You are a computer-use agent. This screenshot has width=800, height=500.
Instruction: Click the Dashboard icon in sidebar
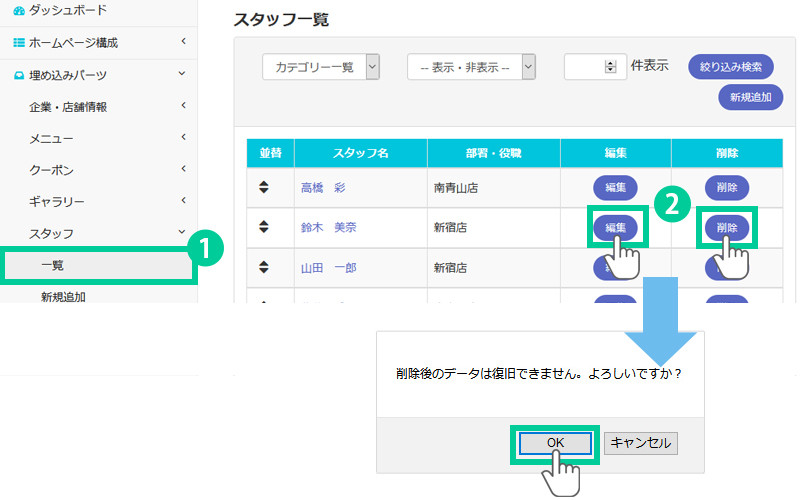19,10
